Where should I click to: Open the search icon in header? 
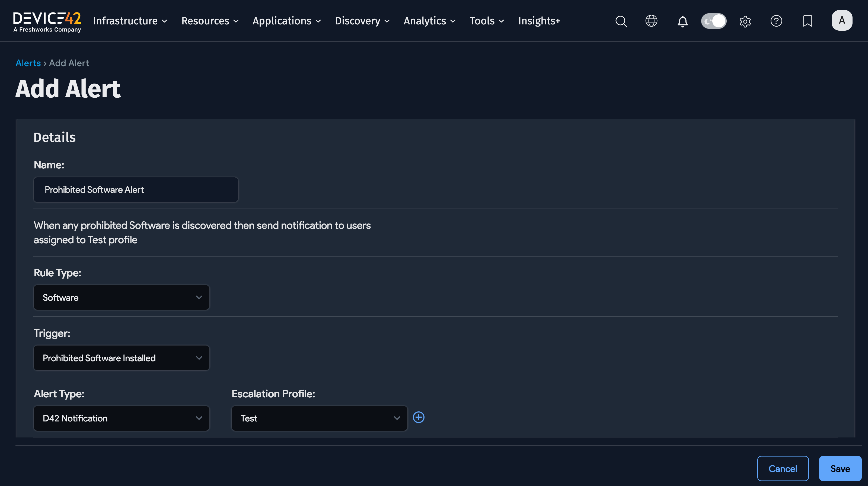pyautogui.click(x=621, y=21)
